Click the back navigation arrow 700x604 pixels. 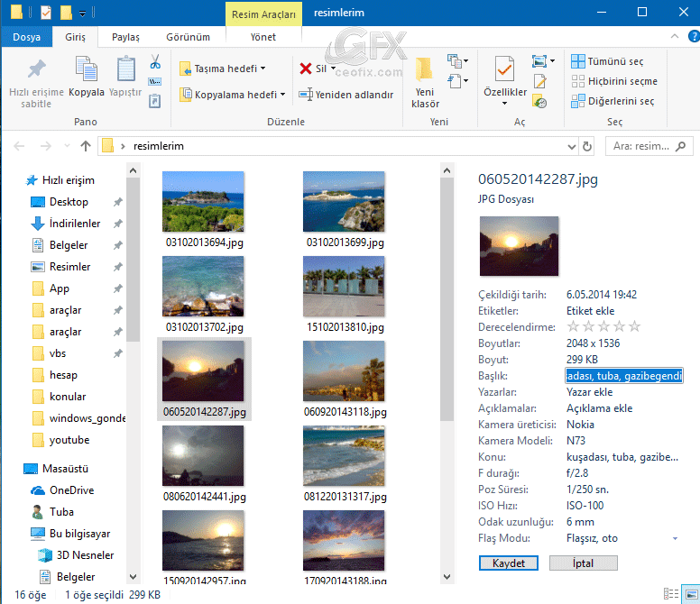point(19,146)
